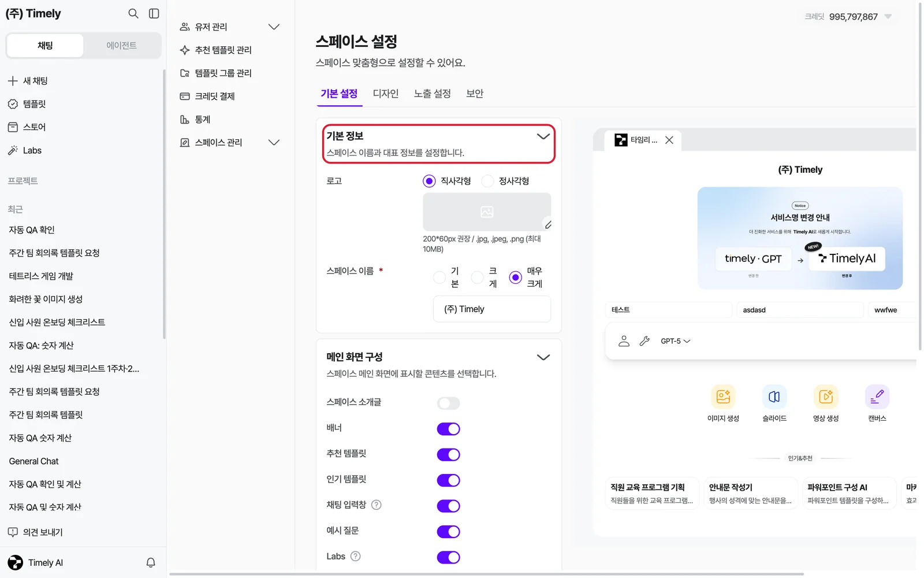Open the GPT-5 model dropdown
The image size is (924, 578).
point(676,341)
